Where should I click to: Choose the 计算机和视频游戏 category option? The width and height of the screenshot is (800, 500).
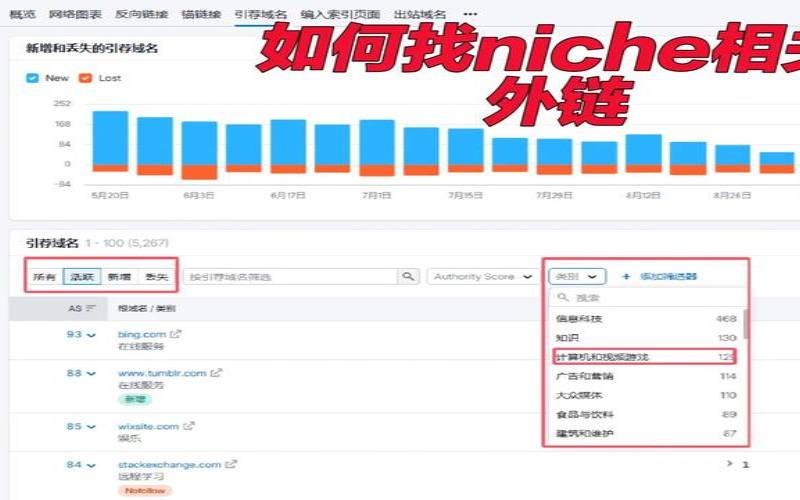point(644,357)
